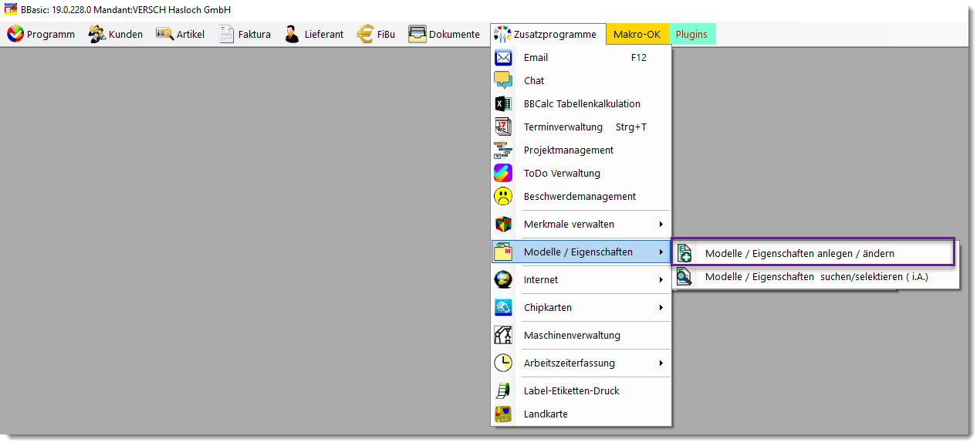Expand the Arbeitszeiterfassung submenu arrow
Image resolution: width=980 pixels, height=446 pixels.
(x=661, y=363)
